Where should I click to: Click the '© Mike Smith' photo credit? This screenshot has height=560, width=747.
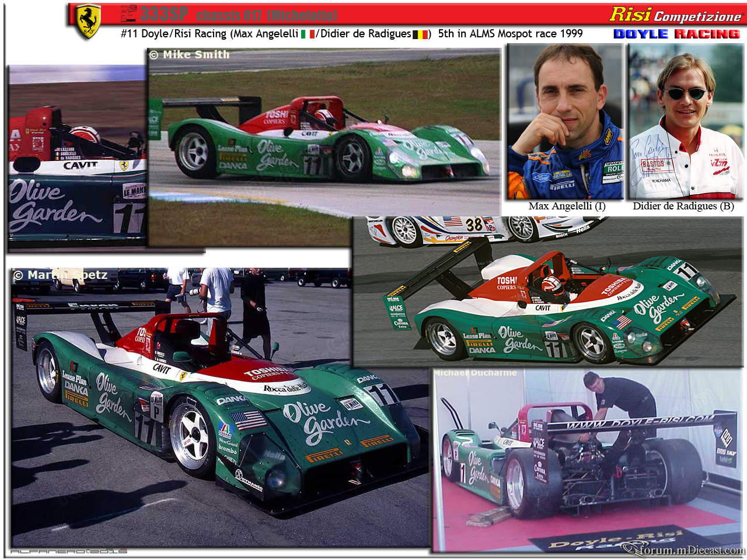coord(190,54)
